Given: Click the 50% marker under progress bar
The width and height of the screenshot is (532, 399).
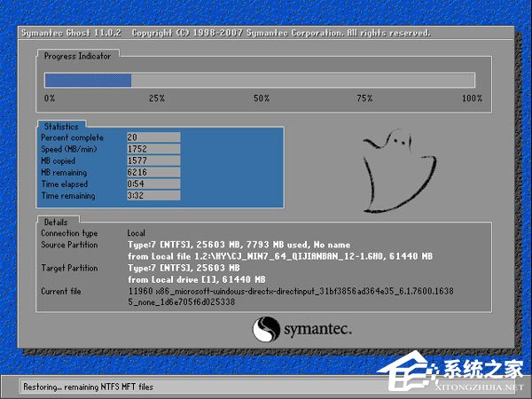Looking at the screenshot, I should click(x=262, y=98).
